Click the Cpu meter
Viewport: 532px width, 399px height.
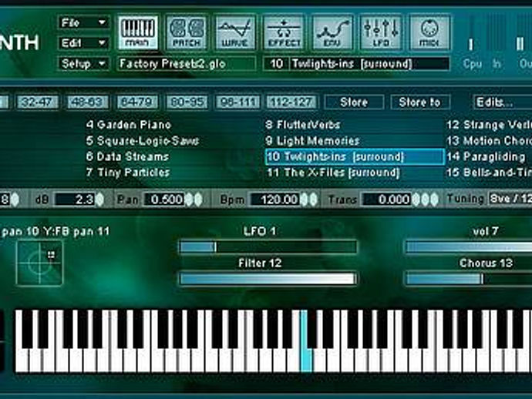click(471, 34)
